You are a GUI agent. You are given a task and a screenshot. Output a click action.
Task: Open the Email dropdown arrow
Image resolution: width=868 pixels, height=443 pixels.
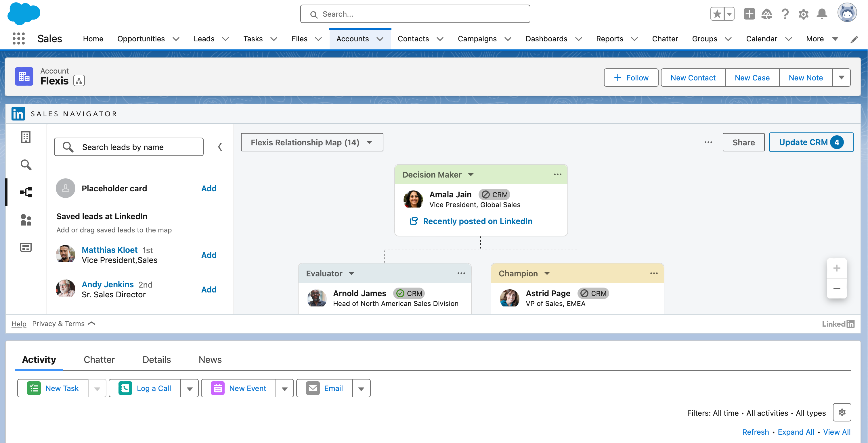pyautogui.click(x=361, y=388)
